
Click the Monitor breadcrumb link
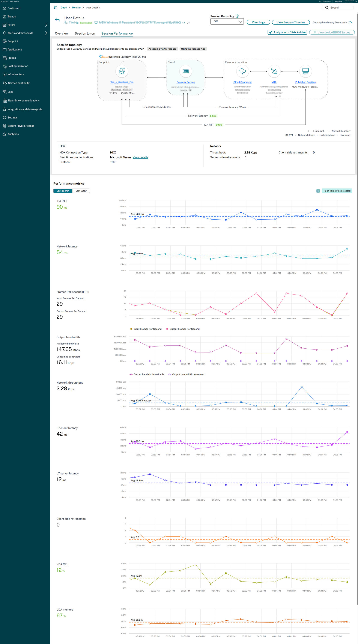tap(76, 8)
